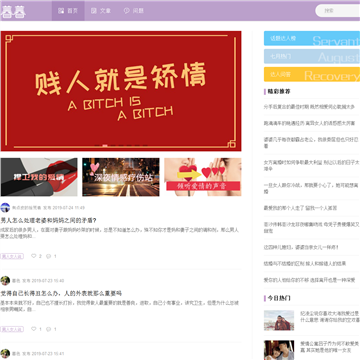Image resolution: width=360 pixels, height=360 pixels.
Task: Go to the 问题 questions tab
Action: click(x=134, y=11)
